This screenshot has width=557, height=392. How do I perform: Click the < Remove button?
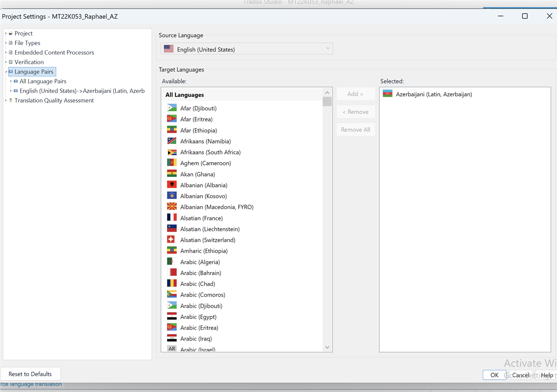click(x=356, y=112)
